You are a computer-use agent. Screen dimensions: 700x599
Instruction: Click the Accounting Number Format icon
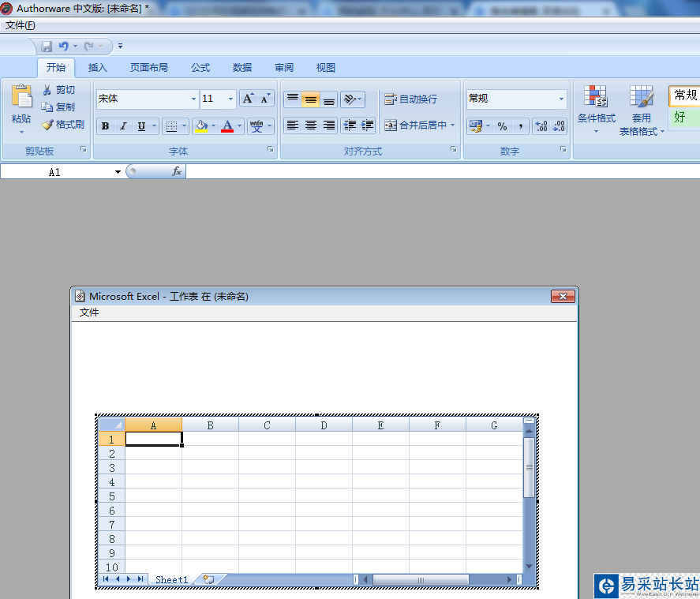coord(476,126)
